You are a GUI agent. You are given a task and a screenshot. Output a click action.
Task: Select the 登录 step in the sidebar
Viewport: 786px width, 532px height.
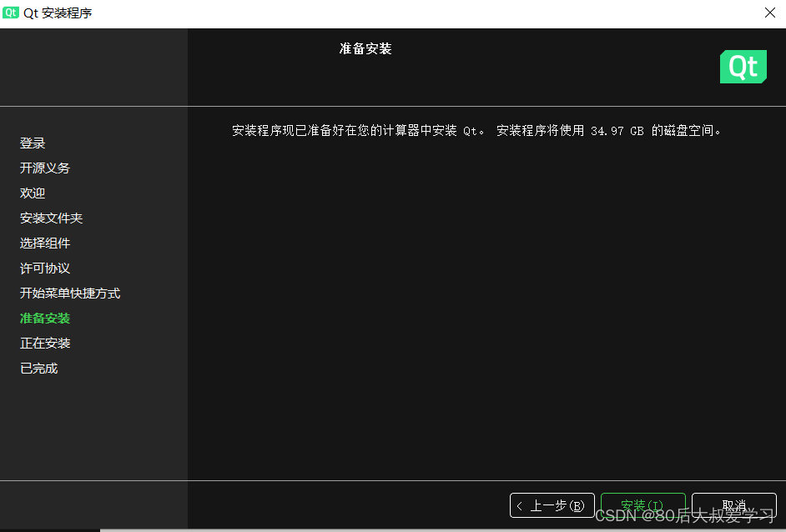pos(32,143)
